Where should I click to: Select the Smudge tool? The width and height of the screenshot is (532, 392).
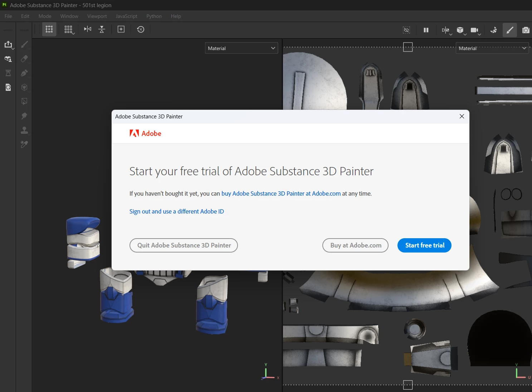click(x=24, y=116)
